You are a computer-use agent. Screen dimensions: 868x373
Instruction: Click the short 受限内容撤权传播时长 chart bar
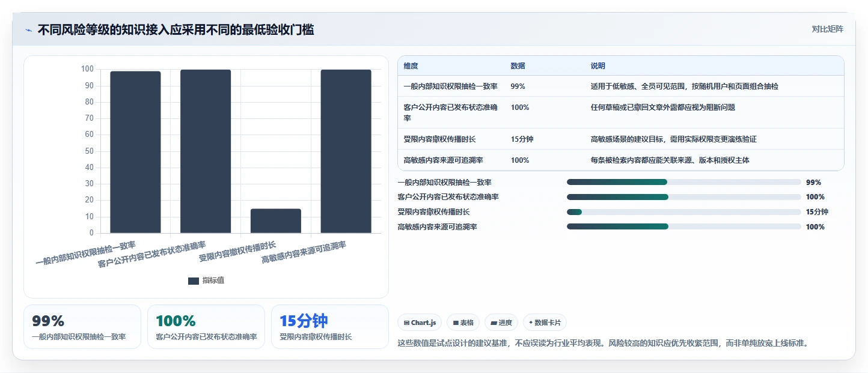(x=276, y=220)
